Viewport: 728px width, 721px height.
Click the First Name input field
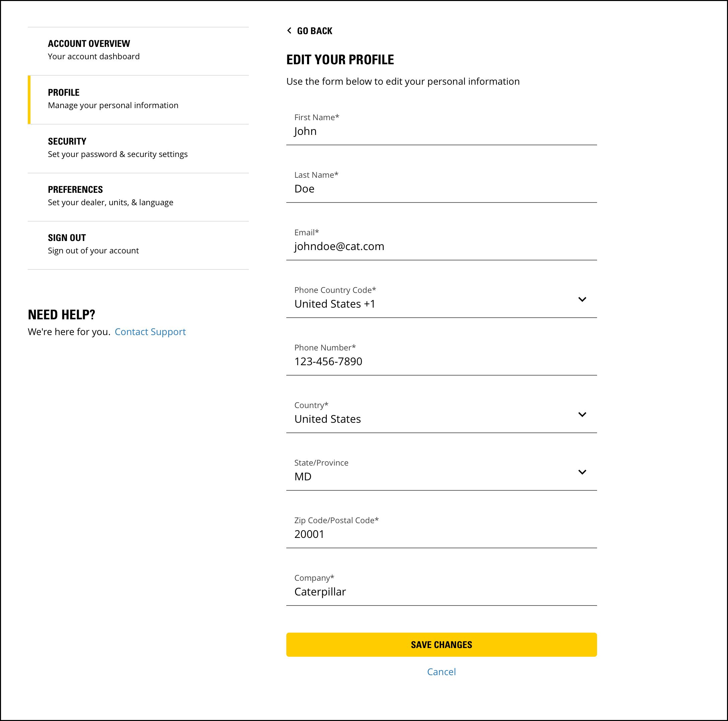pyautogui.click(x=441, y=131)
